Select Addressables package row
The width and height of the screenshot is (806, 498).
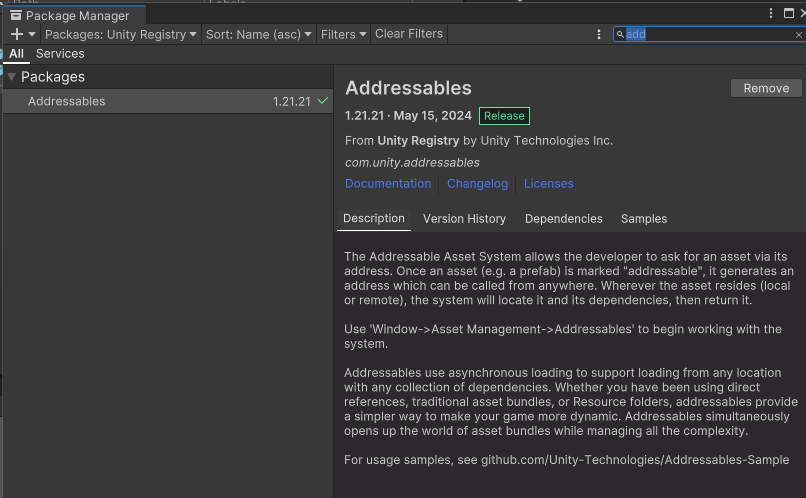pos(168,101)
